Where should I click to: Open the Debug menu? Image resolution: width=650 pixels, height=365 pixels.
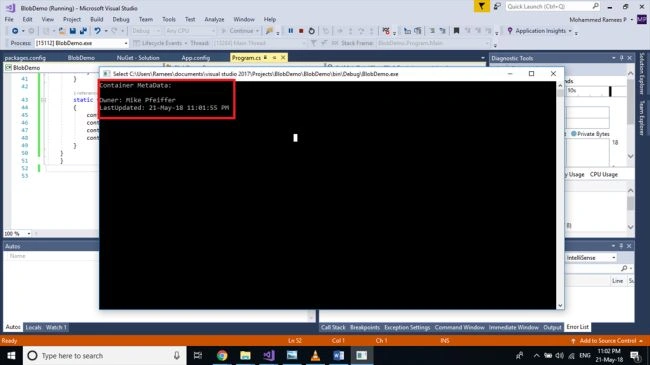pyautogui.click(x=121, y=19)
